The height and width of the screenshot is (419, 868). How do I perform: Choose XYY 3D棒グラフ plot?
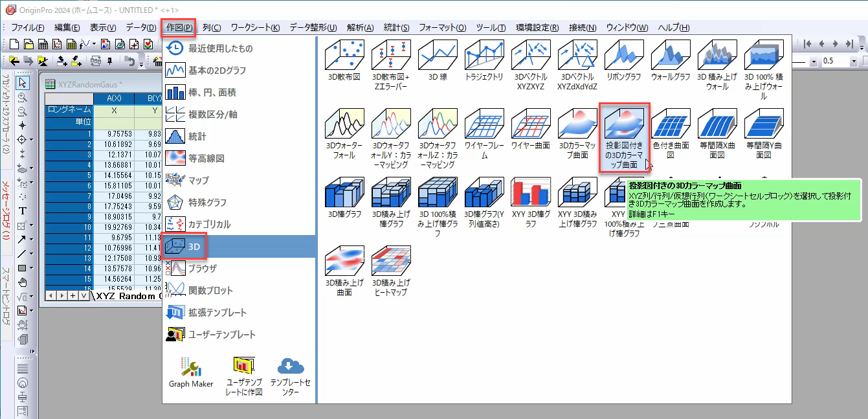(531, 203)
